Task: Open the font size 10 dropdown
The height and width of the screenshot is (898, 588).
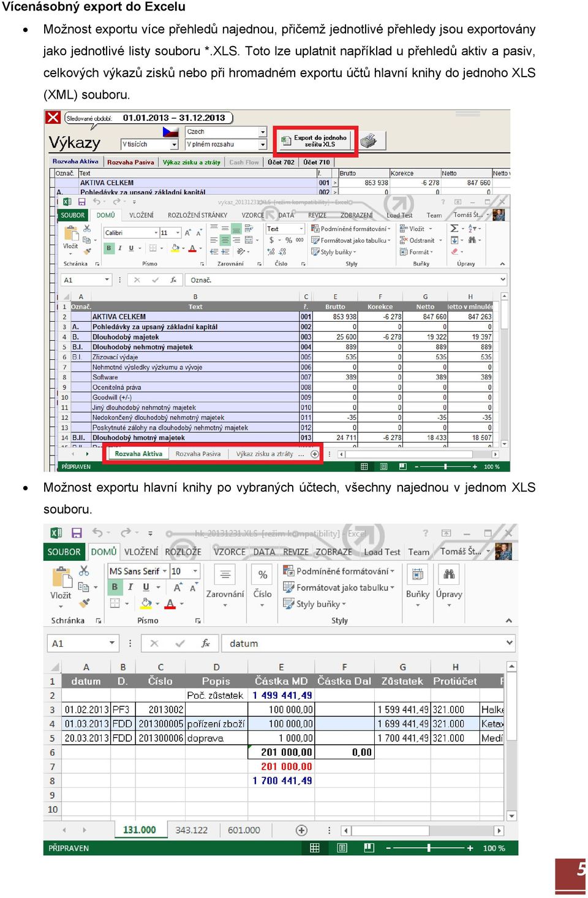Action: (x=195, y=571)
